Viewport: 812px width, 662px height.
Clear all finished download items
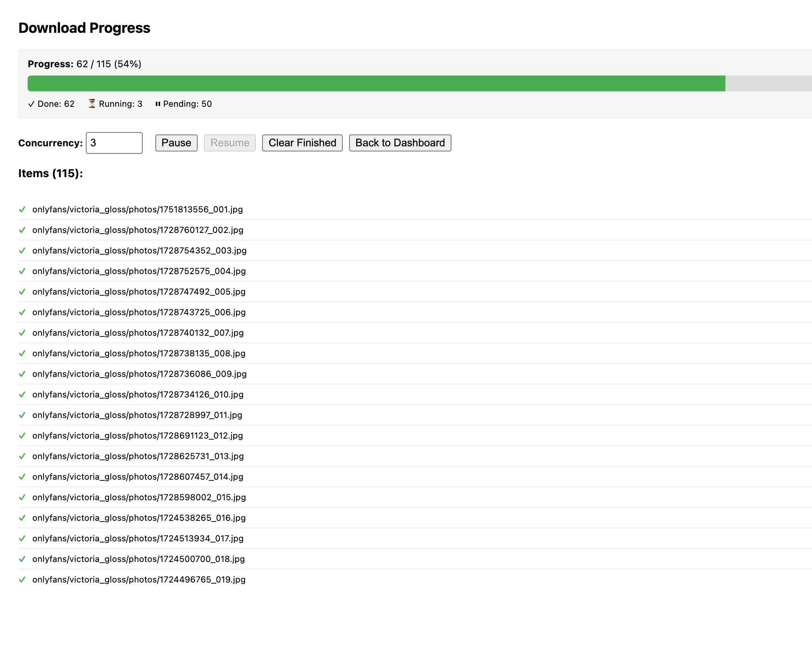tap(302, 143)
